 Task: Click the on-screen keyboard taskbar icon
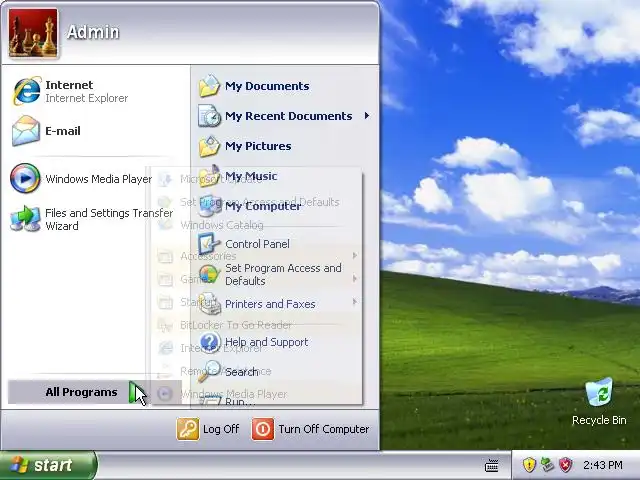tap(491, 465)
